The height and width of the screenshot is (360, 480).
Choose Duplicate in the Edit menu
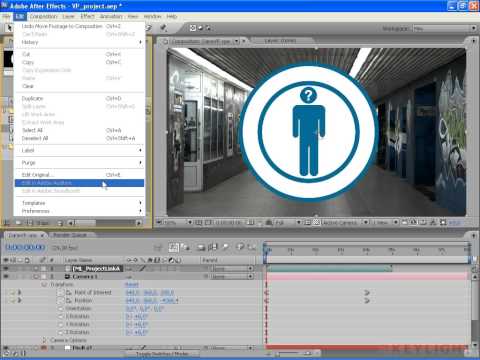pos(79,98)
